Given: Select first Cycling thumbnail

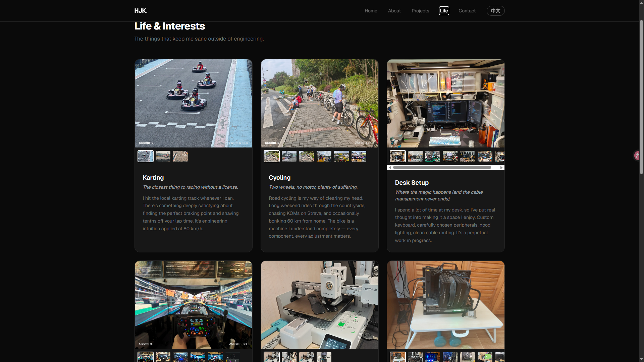Looking at the screenshot, I should (272, 156).
